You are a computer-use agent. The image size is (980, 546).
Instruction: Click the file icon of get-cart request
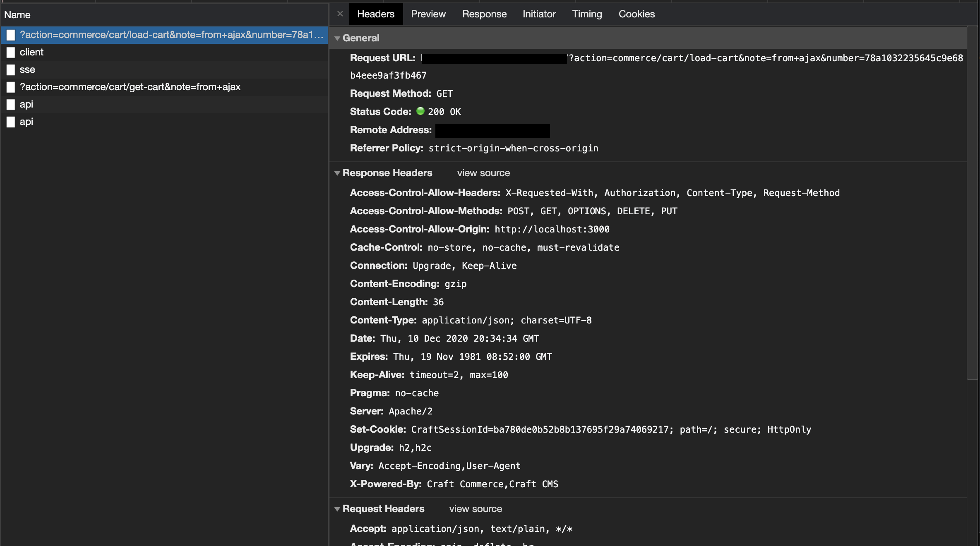(11, 87)
